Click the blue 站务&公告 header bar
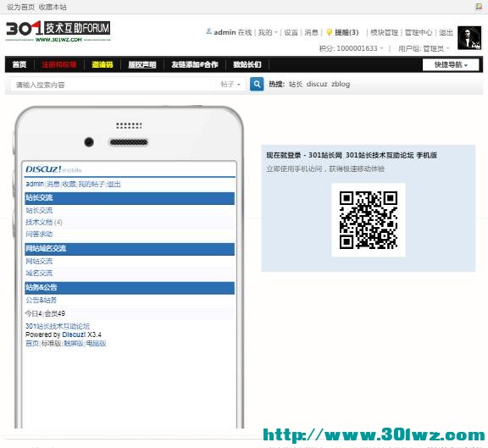This screenshot has height=448, width=488. [x=130, y=288]
